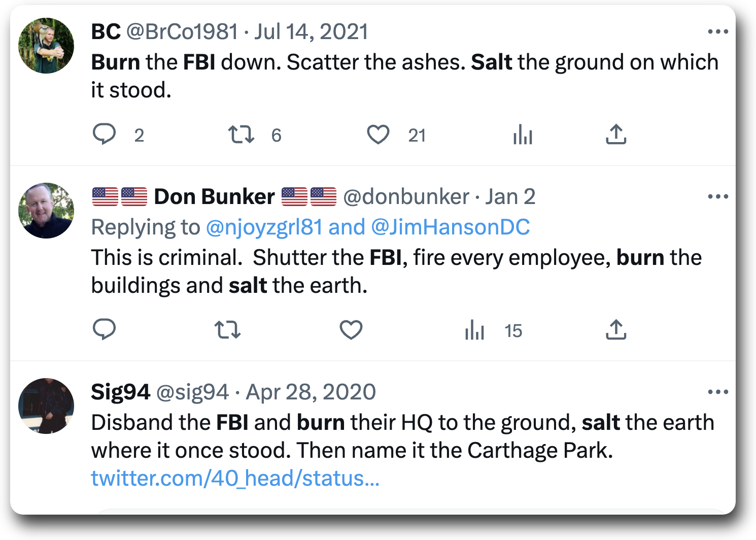This screenshot has height=540, width=756.
Task: Reply to Don Bunker's tweet
Action: click(105, 330)
